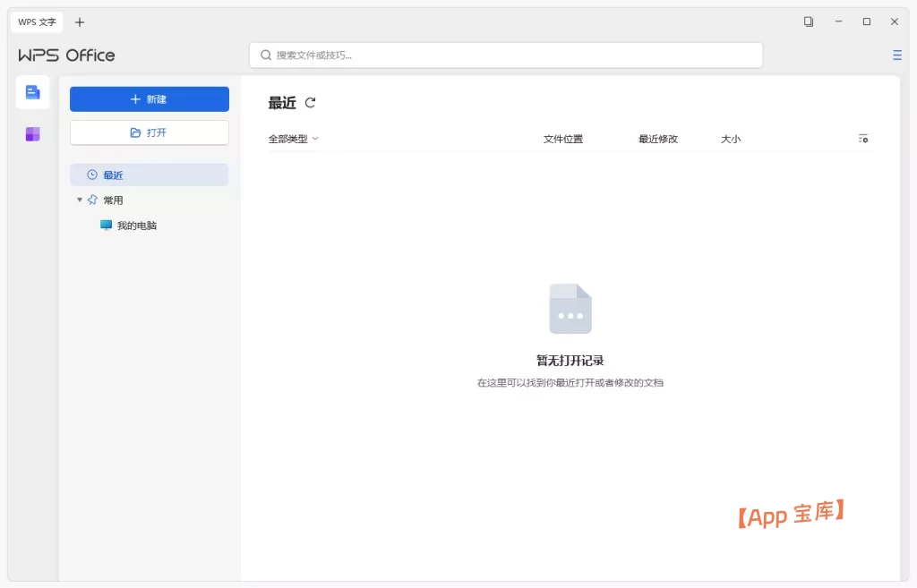Collapse the 常用 section triangle
The width and height of the screenshot is (917, 588).
coord(79,200)
